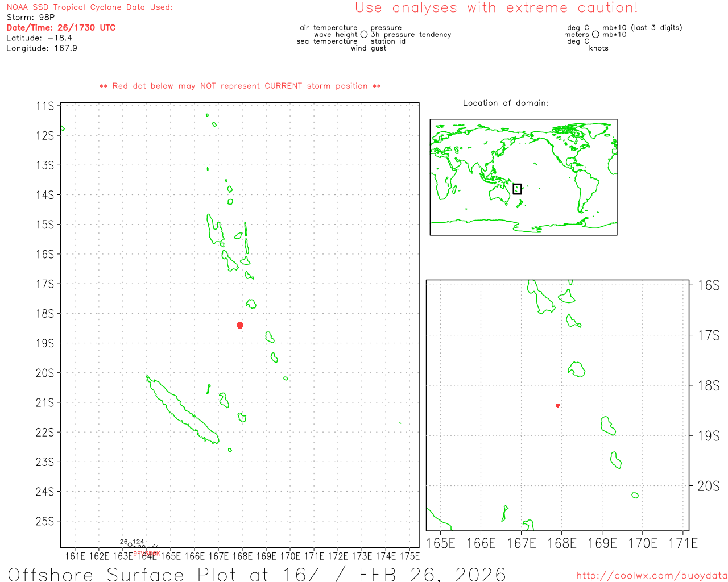The image size is (728, 582).
Task: Click the 'station id' legend label
Action: pos(388,41)
